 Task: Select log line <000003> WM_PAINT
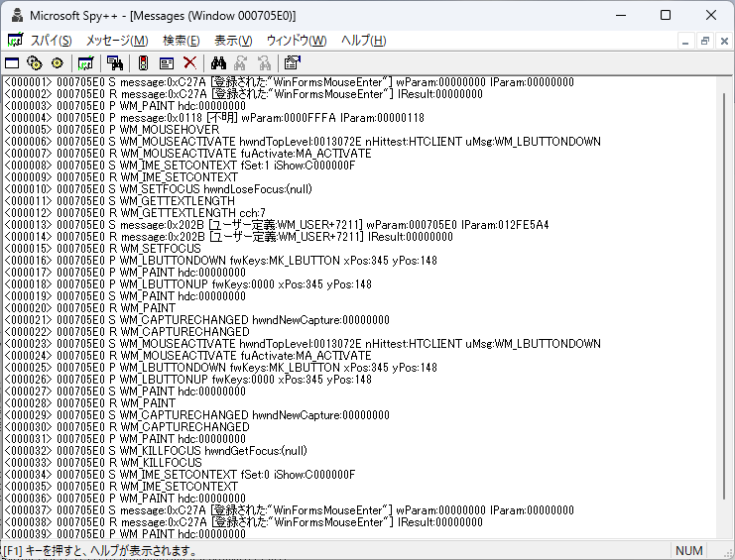point(125,106)
